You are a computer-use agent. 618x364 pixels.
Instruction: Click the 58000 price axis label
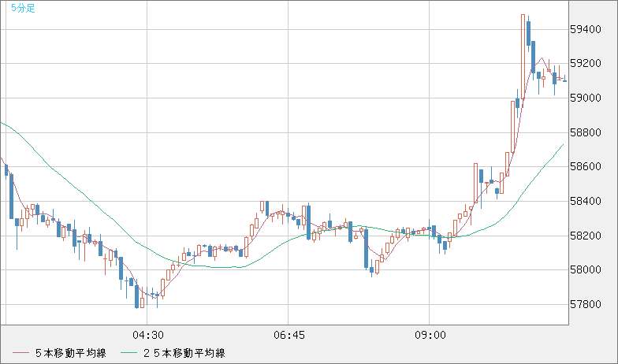pos(585,269)
